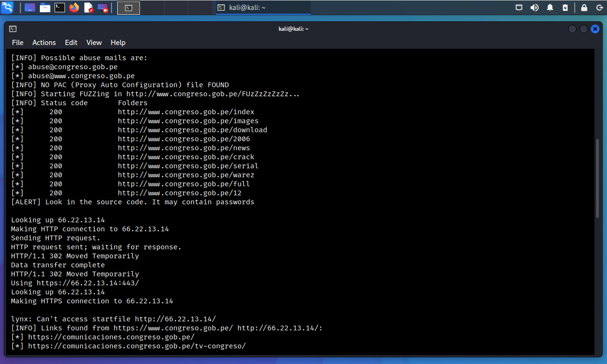Launch Firefox browser from the panel

[x=74, y=8]
